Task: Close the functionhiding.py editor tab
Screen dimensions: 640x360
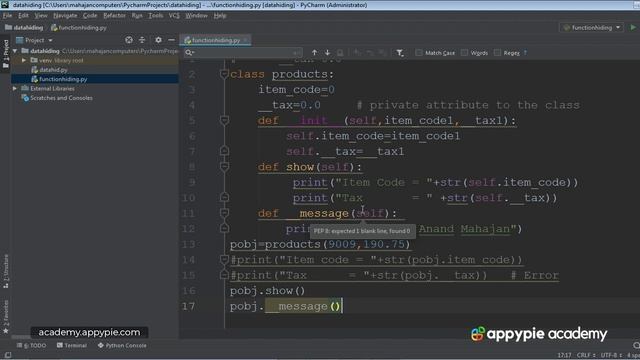Action: point(245,40)
